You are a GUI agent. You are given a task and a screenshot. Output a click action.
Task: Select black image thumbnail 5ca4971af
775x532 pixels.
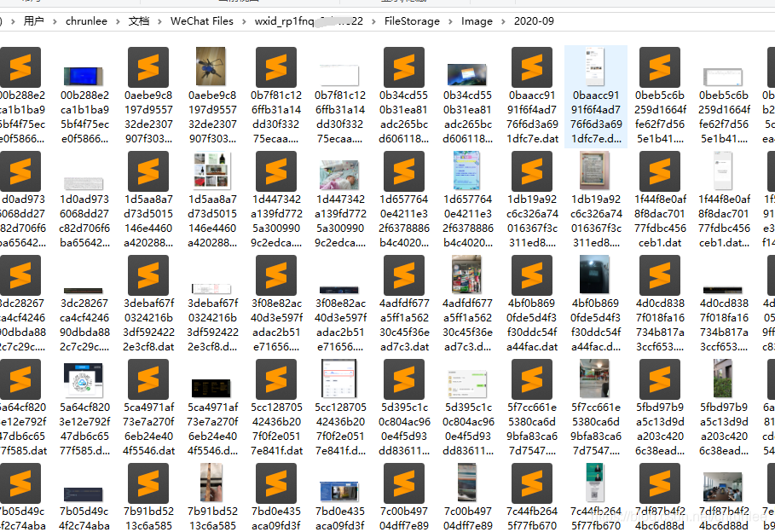(x=211, y=388)
